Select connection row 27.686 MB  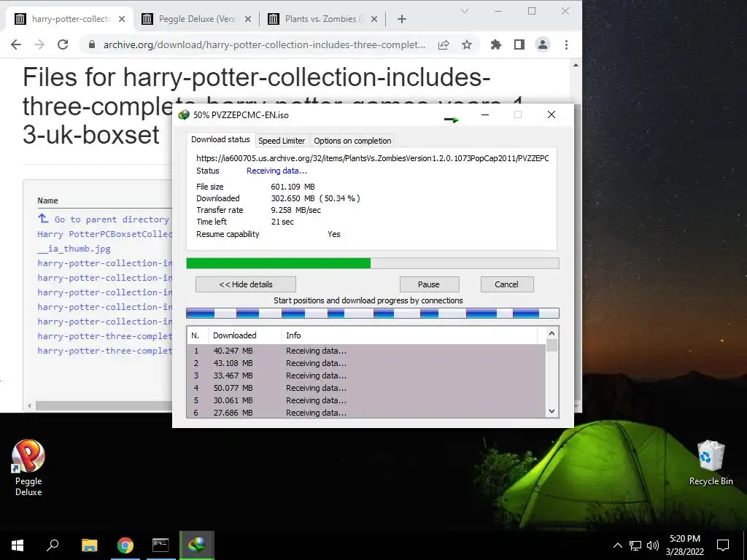pyautogui.click(x=366, y=413)
